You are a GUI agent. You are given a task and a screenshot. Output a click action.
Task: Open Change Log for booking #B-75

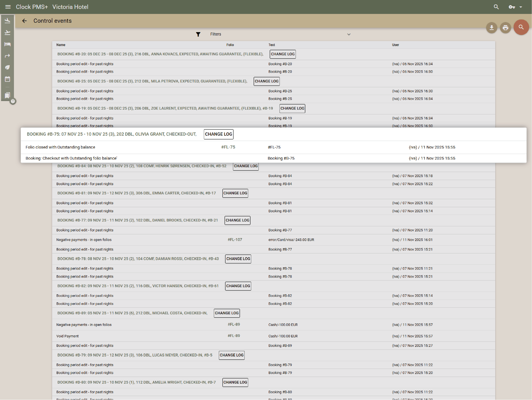[x=218, y=134]
